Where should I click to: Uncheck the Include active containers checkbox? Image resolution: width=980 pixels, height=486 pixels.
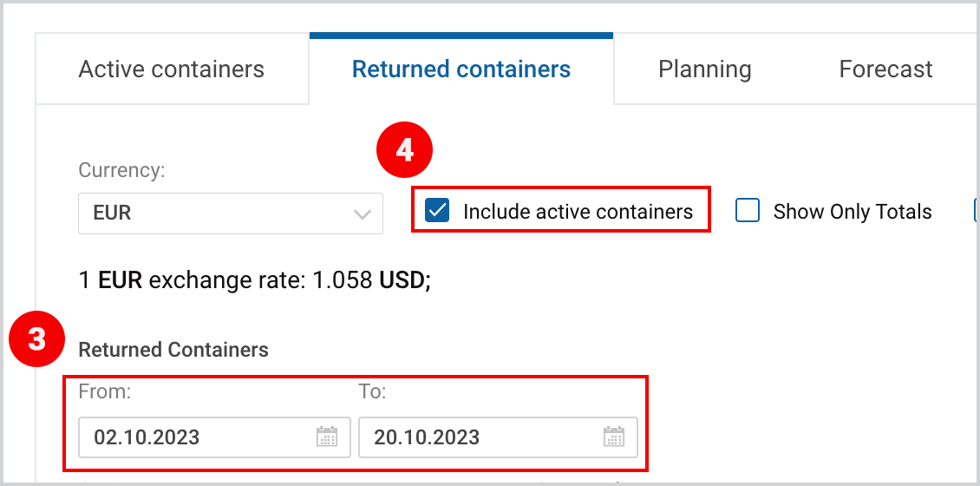pos(437,211)
